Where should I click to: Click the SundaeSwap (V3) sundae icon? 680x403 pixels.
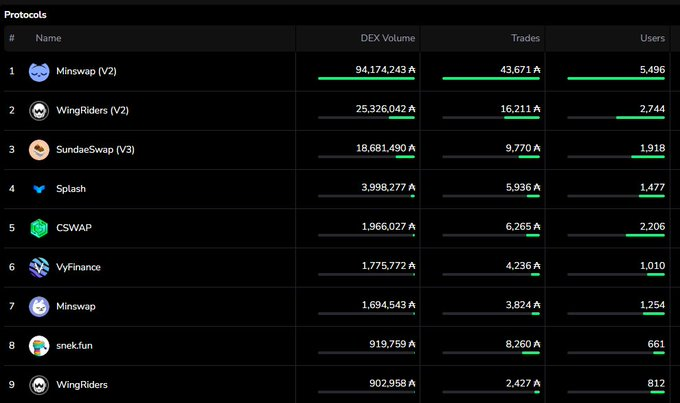click(x=39, y=150)
